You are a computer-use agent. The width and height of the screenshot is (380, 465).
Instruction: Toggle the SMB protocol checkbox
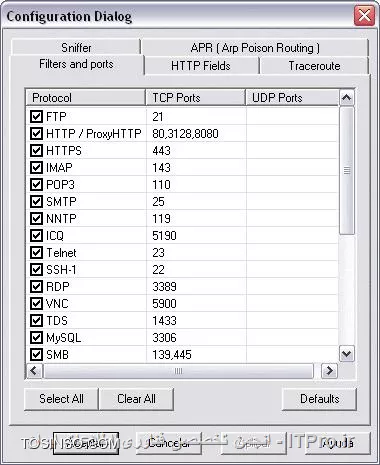click(x=36, y=355)
